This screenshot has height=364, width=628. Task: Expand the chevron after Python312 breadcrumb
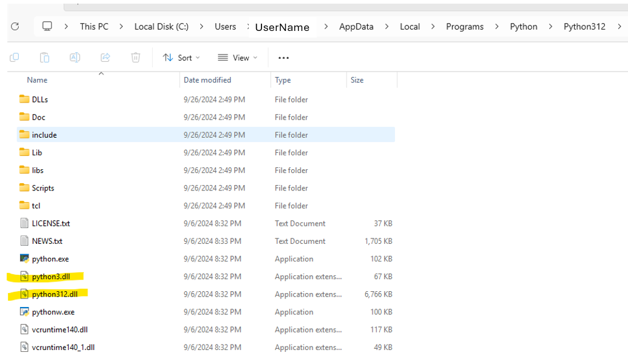(x=619, y=27)
